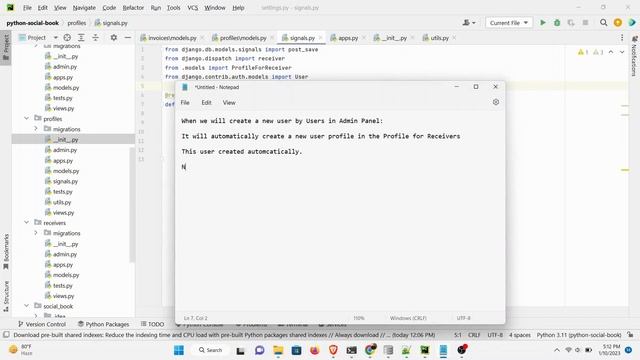Open the File menu in Notepad
640x360 pixels.
pyautogui.click(x=185, y=102)
